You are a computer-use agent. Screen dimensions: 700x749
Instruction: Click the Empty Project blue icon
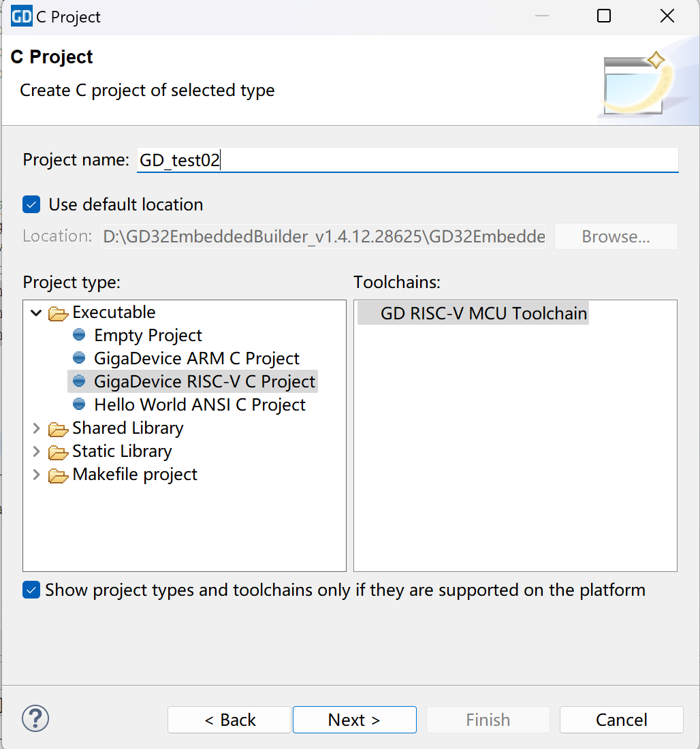point(80,335)
